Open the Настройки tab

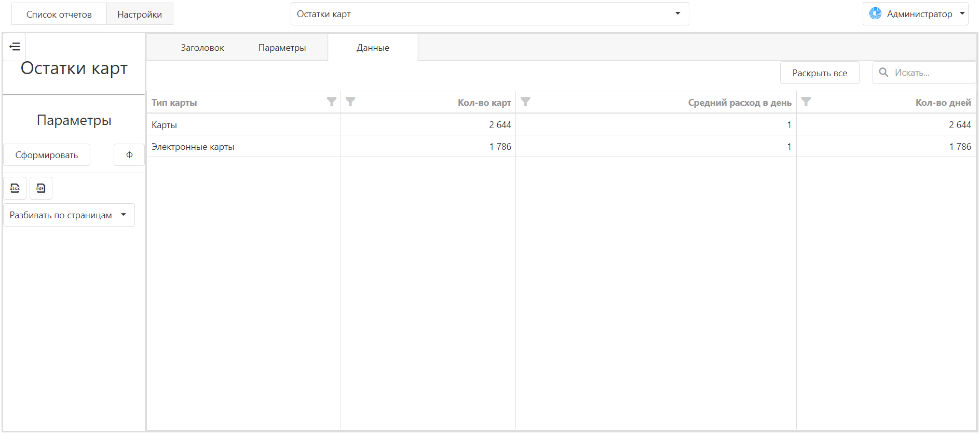coord(140,15)
